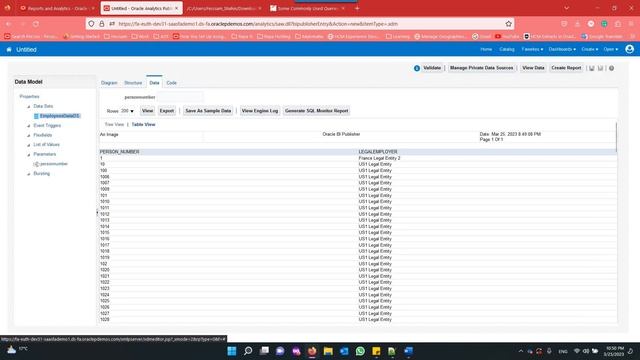This screenshot has height=360, width=640.
Task: Open Windows Start menu
Action: pos(232,351)
